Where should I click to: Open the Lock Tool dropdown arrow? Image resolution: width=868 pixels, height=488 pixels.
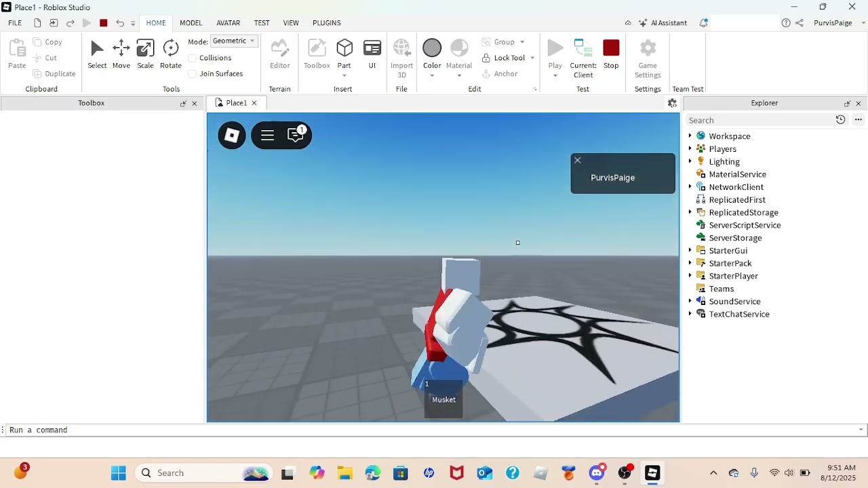click(x=532, y=58)
